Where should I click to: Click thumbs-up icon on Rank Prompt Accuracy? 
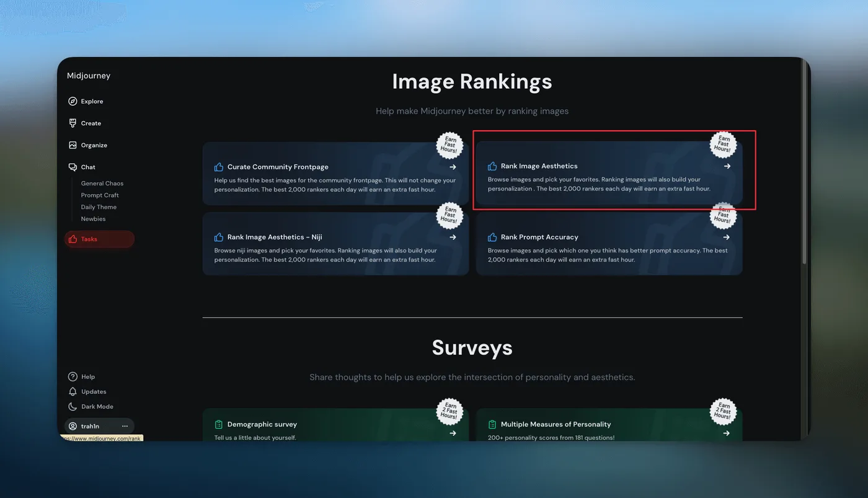point(492,237)
